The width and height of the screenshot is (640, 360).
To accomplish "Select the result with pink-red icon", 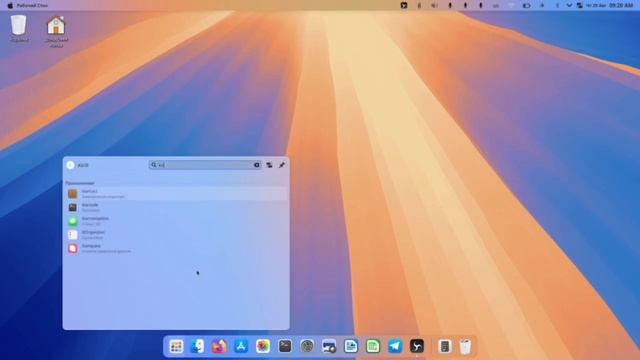I will 176,248.
